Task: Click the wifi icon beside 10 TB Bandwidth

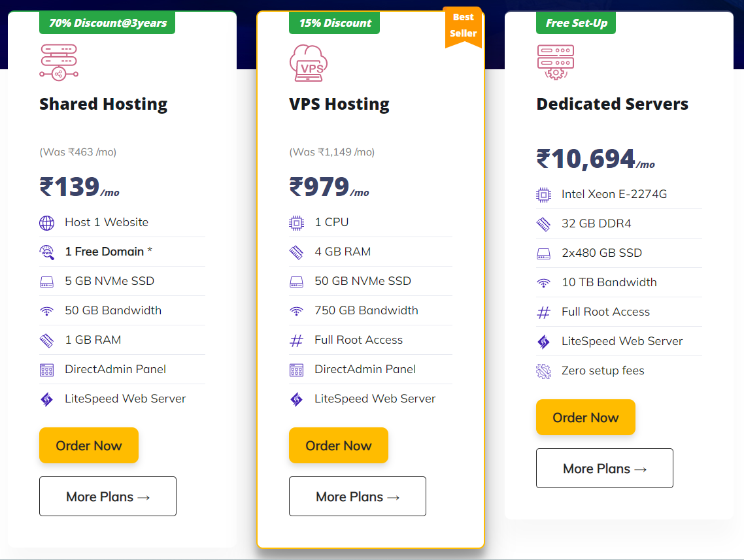Action: click(544, 283)
